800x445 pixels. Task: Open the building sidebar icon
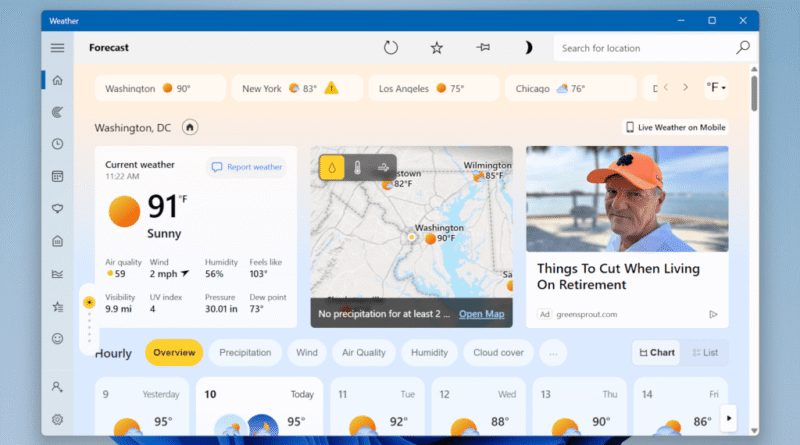coord(58,241)
